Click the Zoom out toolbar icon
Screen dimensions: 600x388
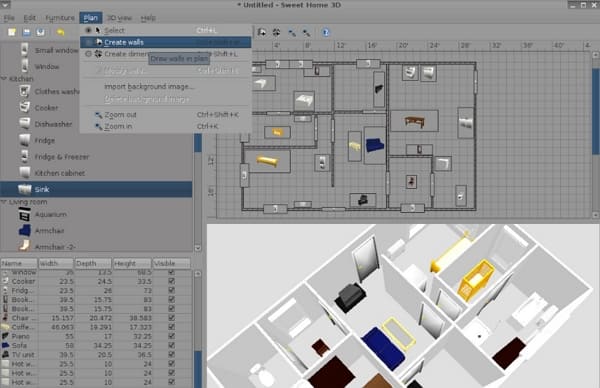click(x=292, y=33)
